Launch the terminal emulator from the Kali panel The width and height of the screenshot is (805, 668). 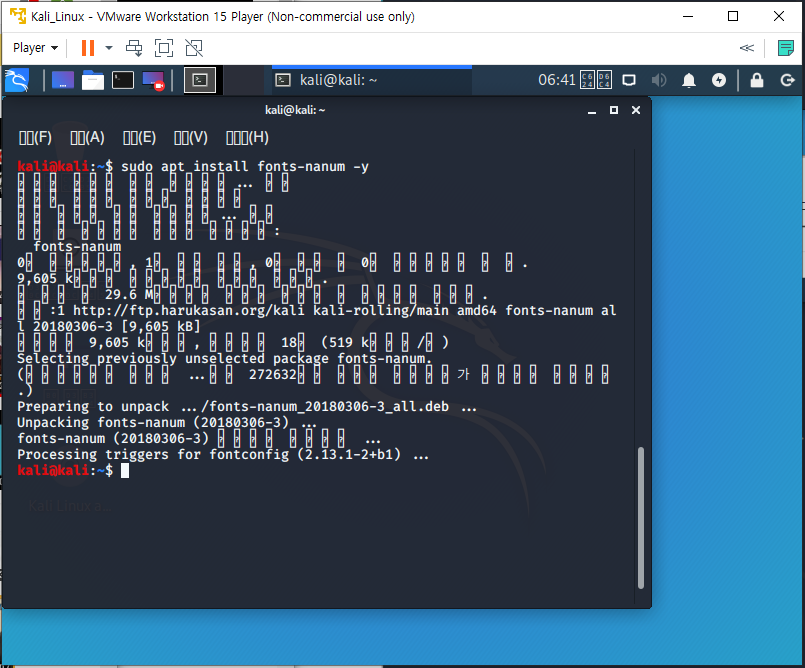tap(123, 80)
